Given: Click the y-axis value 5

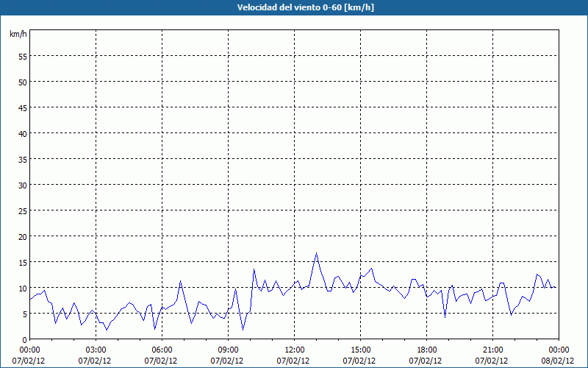Looking at the screenshot, I should tap(25, 314).
